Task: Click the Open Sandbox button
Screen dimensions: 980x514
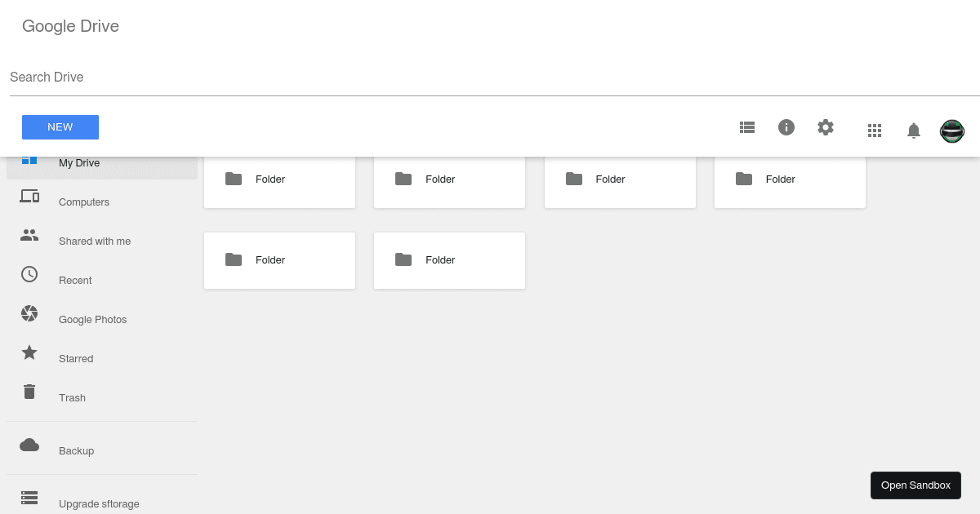Action: tap(915, 485)
